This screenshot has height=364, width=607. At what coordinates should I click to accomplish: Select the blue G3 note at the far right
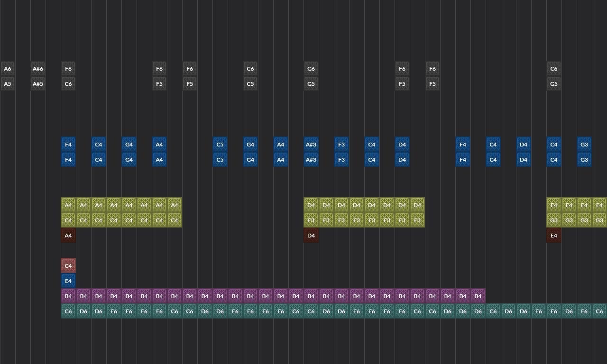pos(584,145)
